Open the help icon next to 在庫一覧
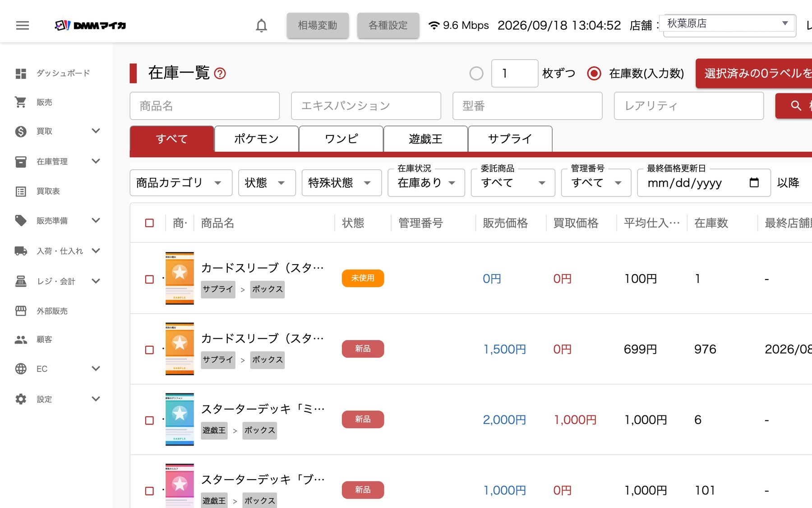The image size is (812, 508). pos(220,73)
